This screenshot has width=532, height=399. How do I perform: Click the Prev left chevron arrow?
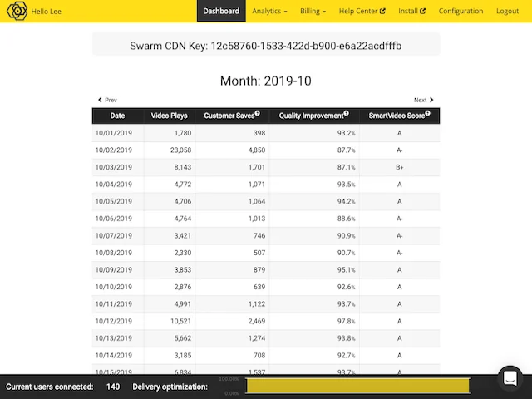tap(100, 100)
